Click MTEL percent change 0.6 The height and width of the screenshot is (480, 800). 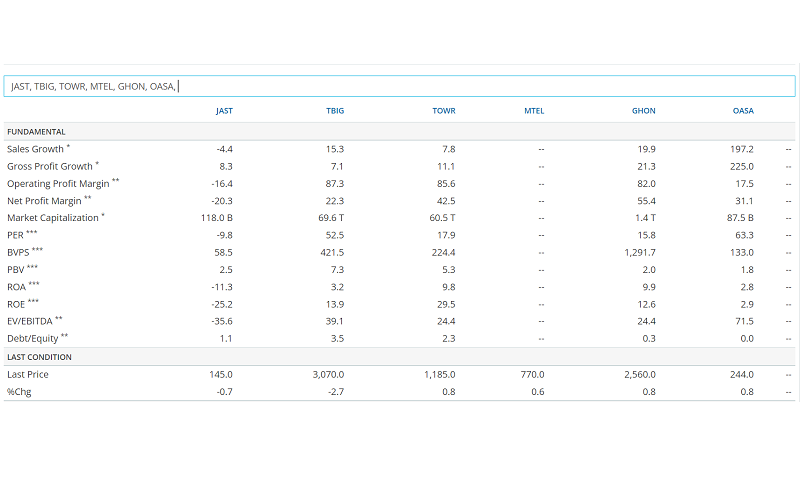(538, 392)
